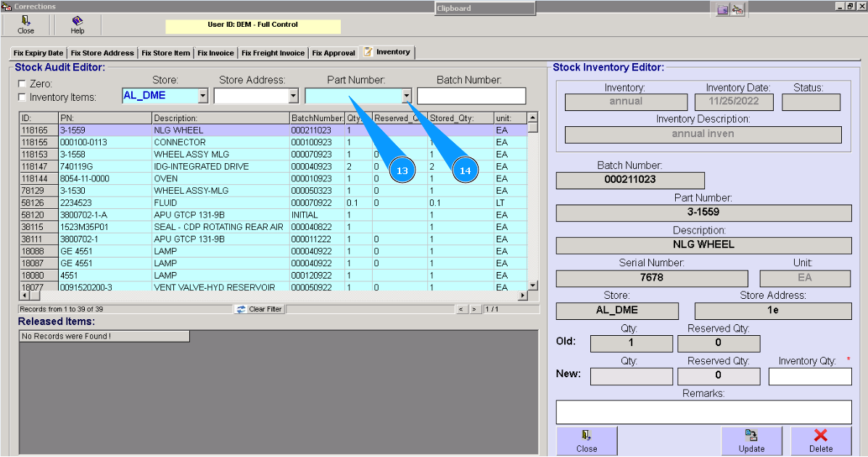
Task: Click the Update button save icon
Action: tap(751, 435)
